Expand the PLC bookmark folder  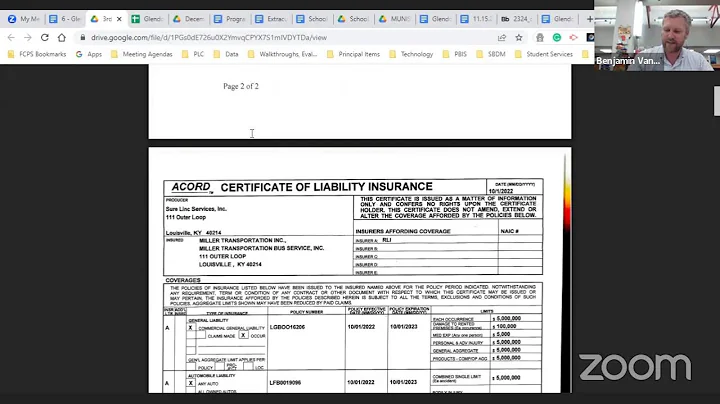pos(192,54)
